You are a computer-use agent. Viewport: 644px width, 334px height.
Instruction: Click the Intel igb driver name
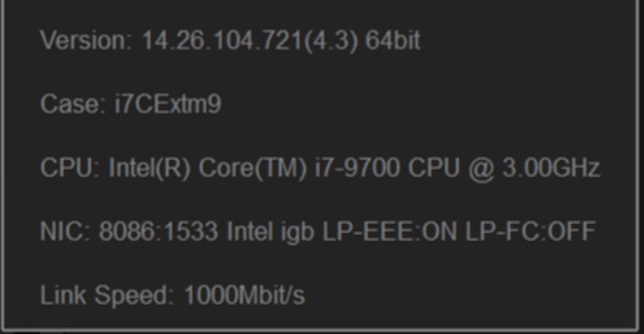pos(271,231)
